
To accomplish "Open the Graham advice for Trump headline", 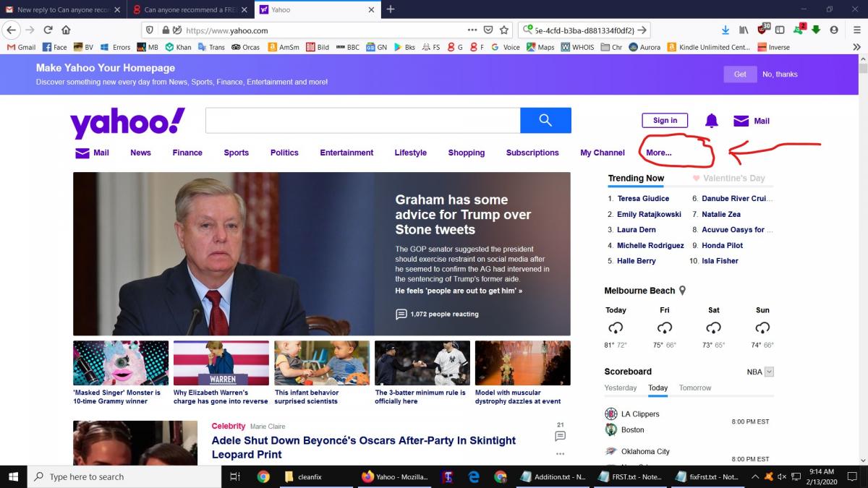I will [x=463, y=215].
